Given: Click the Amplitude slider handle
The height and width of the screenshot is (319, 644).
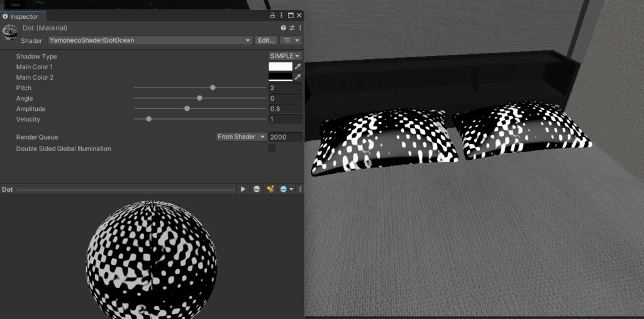Looking at the screenshot, I should coord(187,108).
